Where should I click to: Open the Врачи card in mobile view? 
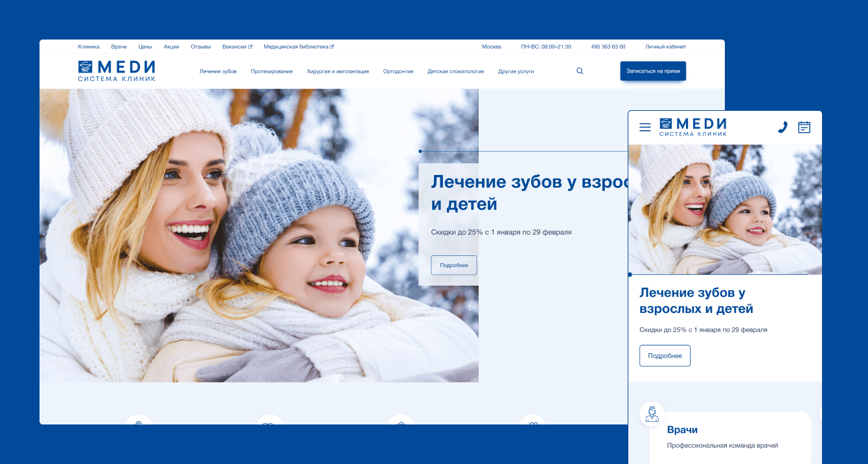(729, 437)
